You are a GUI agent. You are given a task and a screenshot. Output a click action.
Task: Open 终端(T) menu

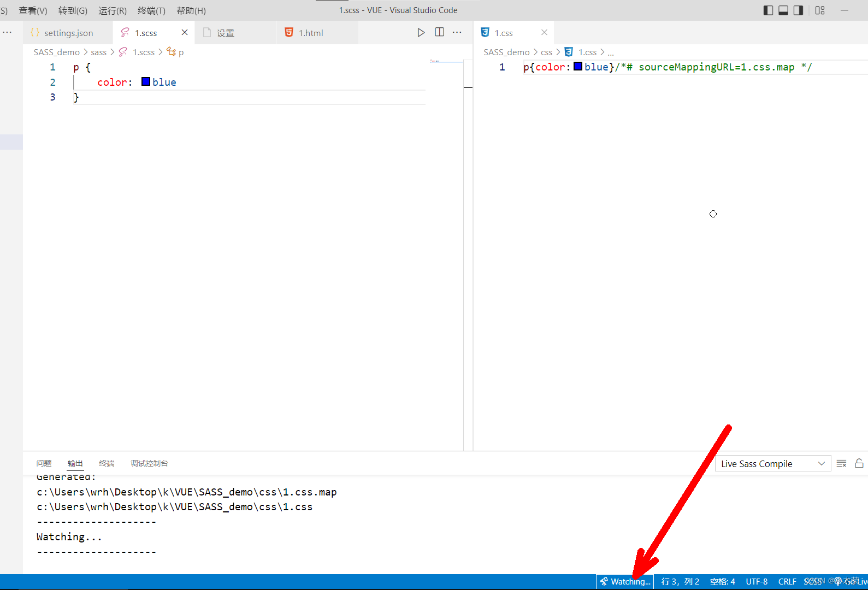[151, 10]
